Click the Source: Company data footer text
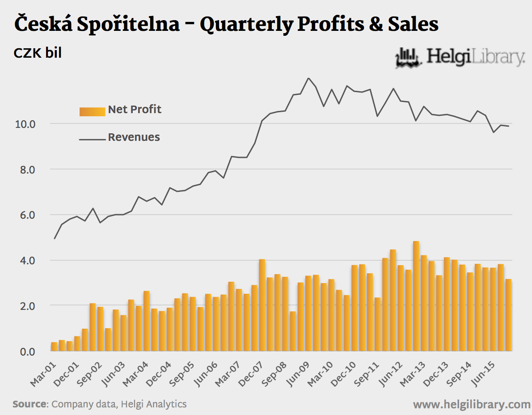Viewport: 532px width, 415px height. point(99,404)
